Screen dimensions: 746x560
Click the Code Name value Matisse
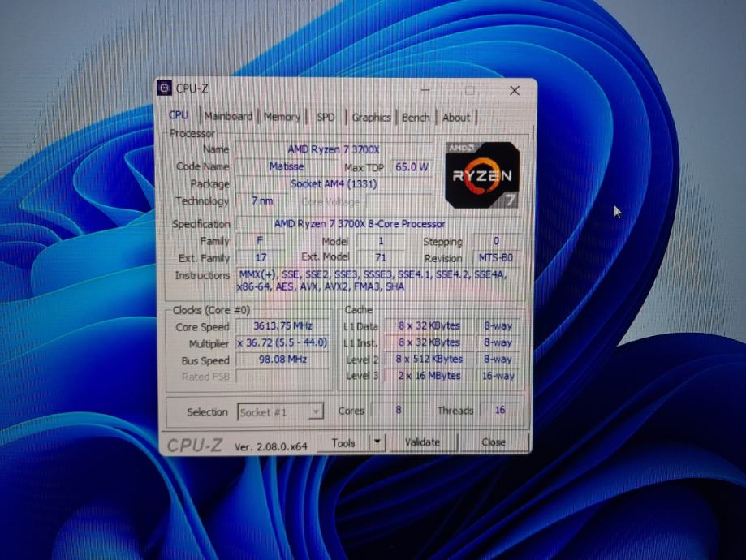click(286, 166)
